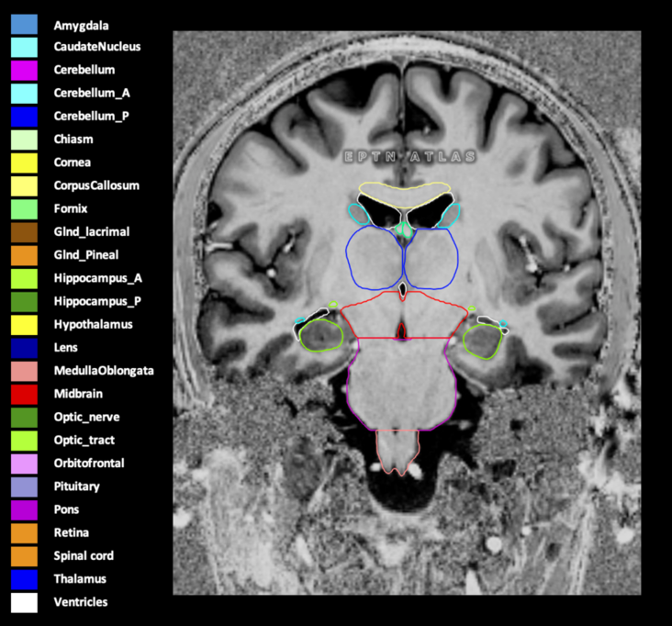This screenshot has height=626, width=672.
Task: Select the Thalamus label
Action: click(x=80, y=579)
